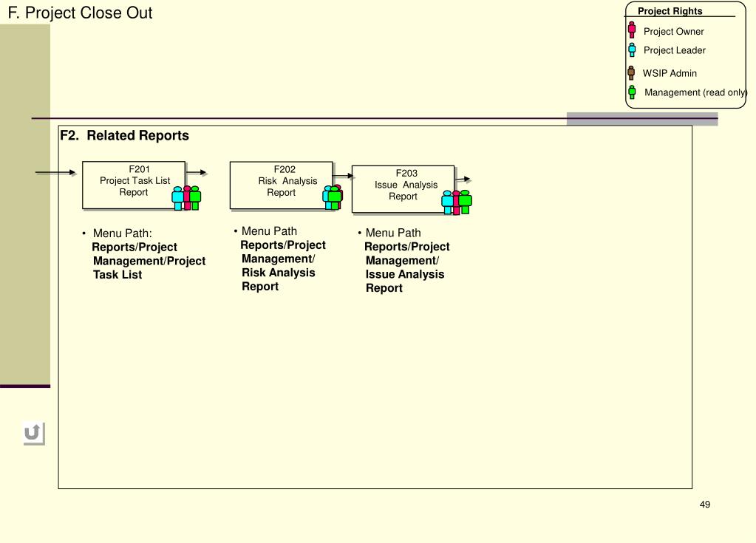Click the 'Project Owner' legend label
The width and height of the screenshot is (756, 543).
(673, 31)
